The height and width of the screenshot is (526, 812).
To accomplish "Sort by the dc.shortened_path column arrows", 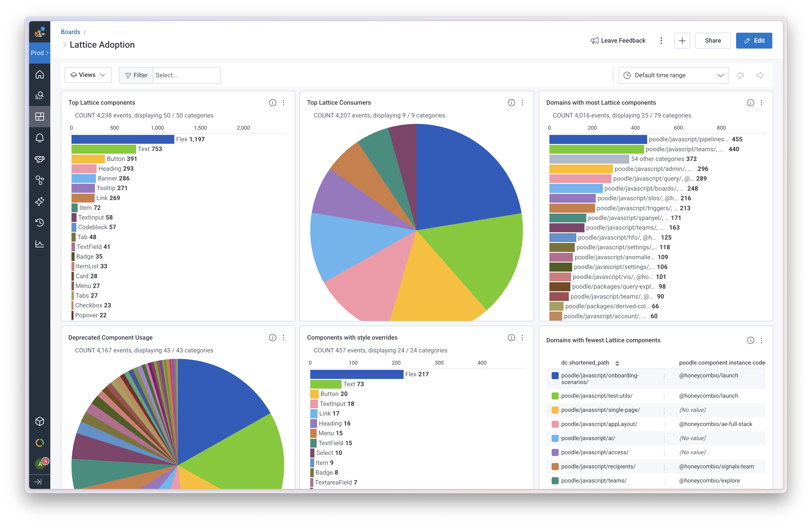I will (617, 363).
